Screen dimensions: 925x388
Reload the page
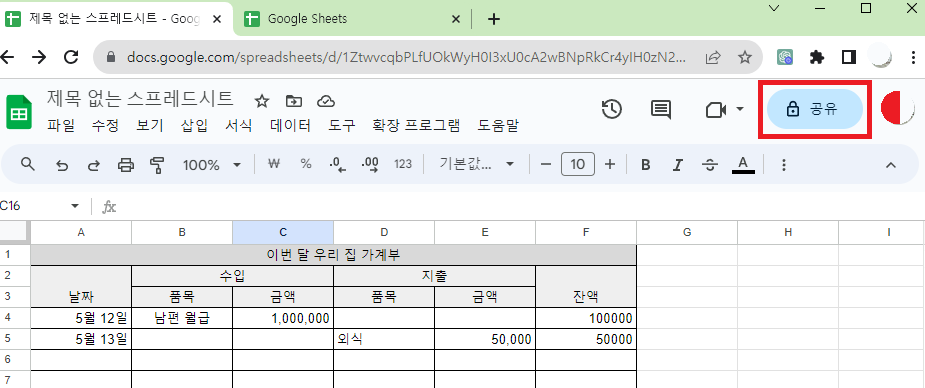(x=71, y=57)
